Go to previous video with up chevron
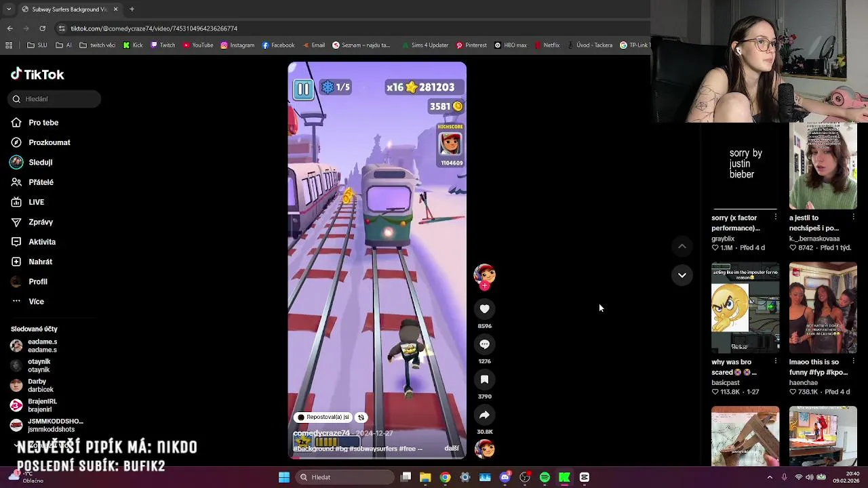 [x=682, y=246]
